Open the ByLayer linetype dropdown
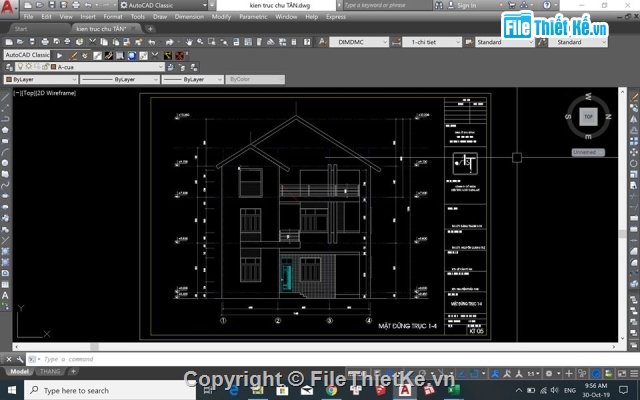This screenshot has width=640, height=400. pyautogui.click(x=120, y=80)
